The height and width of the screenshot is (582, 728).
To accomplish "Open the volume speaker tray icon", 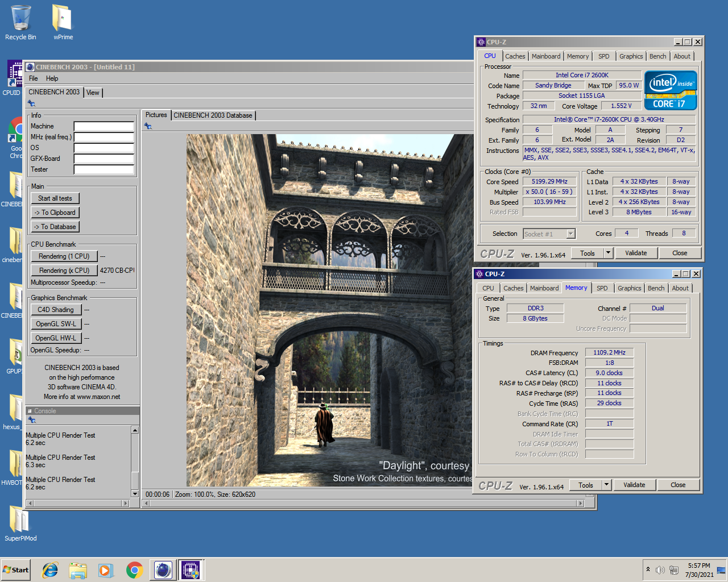I will [x=660, y=570].
